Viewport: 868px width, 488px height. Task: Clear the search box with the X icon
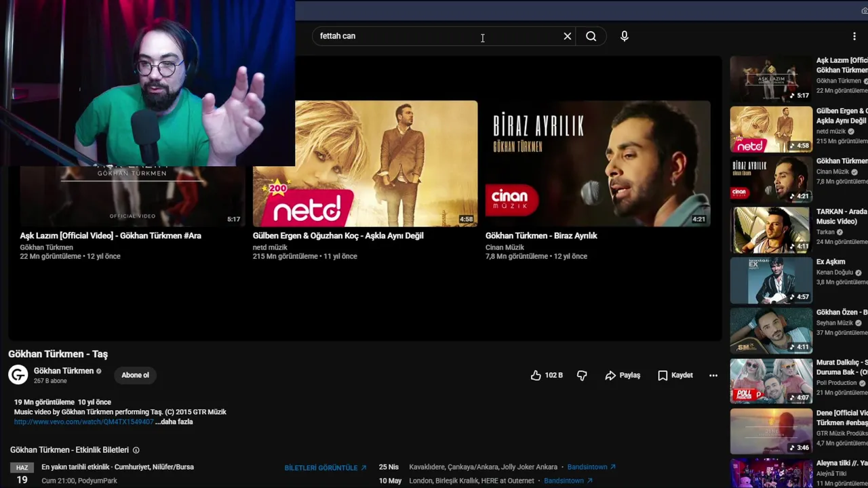(x=568, y=36)
